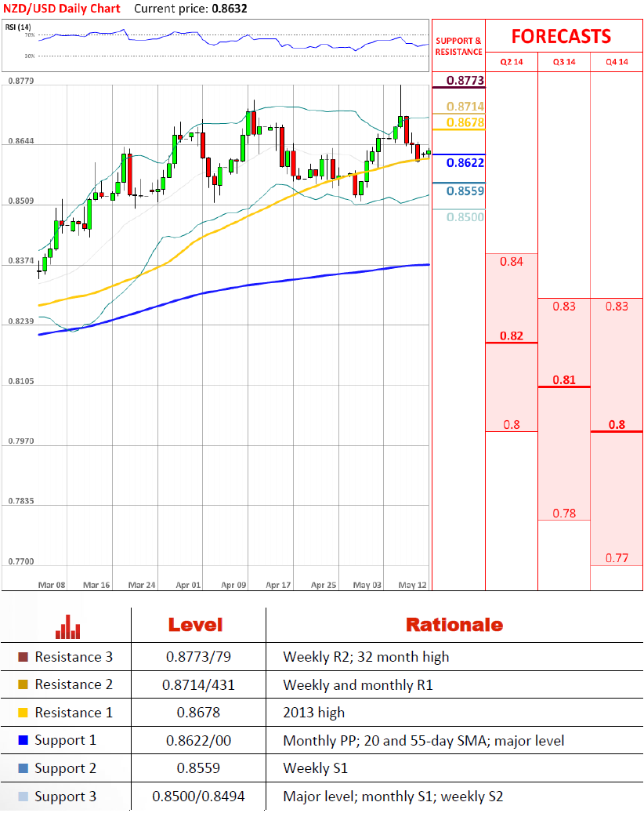Screen dimensions: 644x813
Task: Click rationale 'Weekly S1'
Action: [315, 768]
